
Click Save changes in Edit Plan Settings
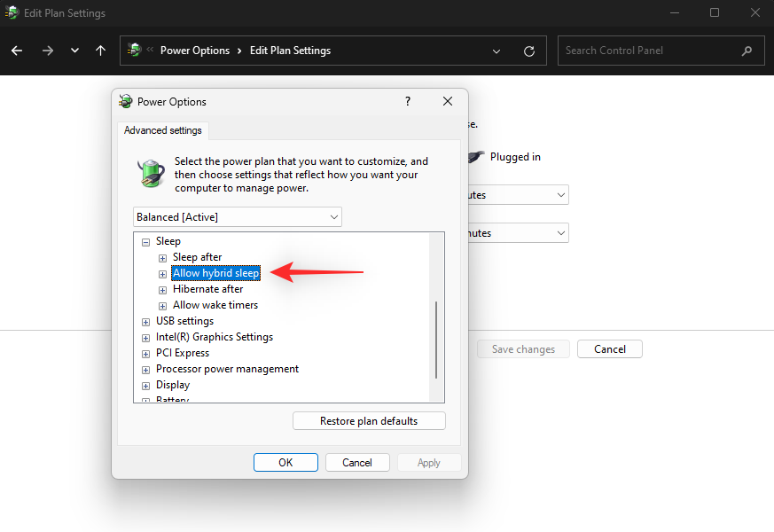523,349
